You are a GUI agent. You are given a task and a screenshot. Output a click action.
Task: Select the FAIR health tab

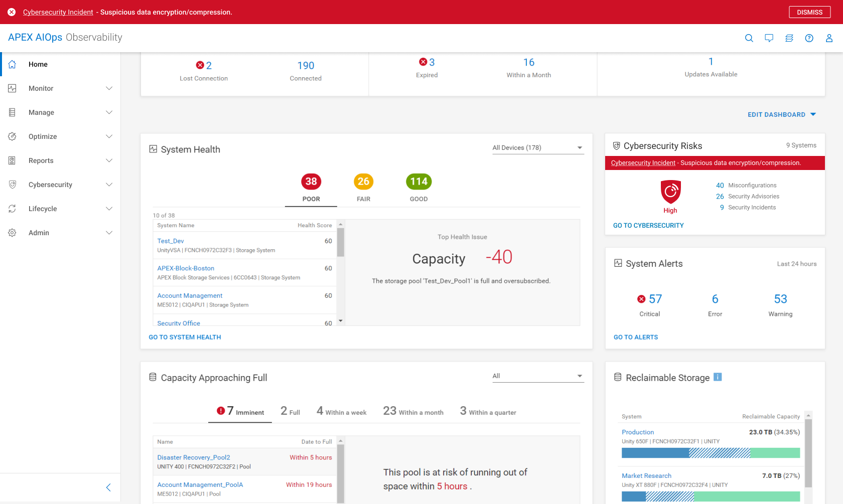pyautogui.click(x=363, y=188)
